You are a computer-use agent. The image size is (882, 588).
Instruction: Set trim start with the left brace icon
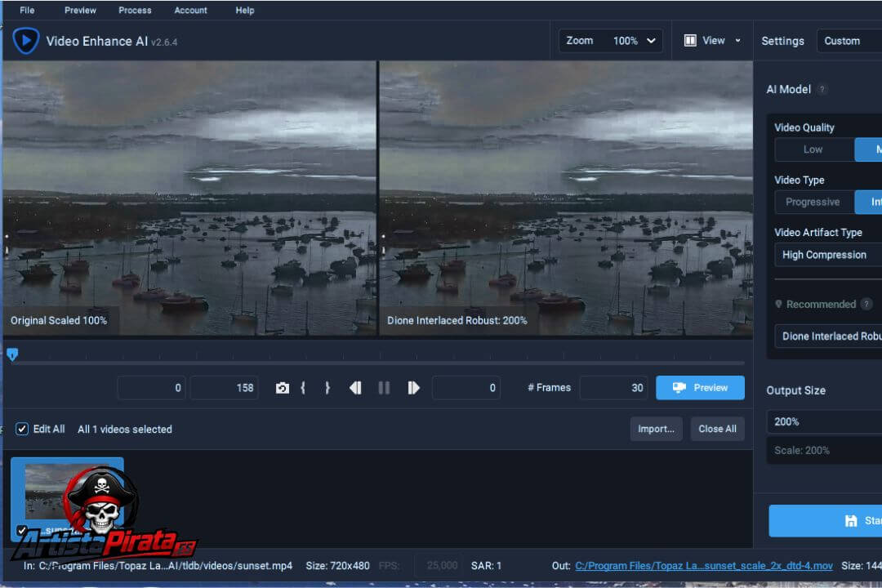[x=303, y=388]
